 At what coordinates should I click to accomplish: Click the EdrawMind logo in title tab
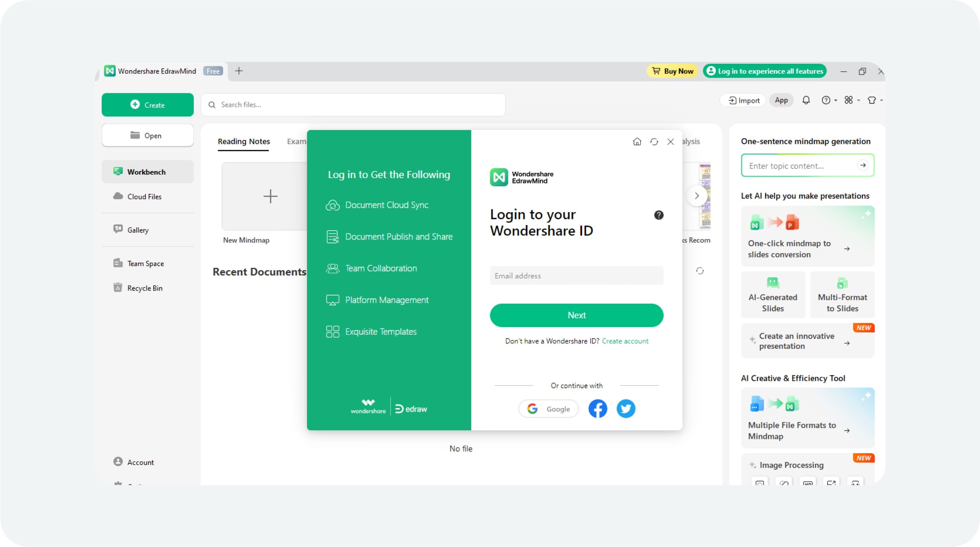pyautogui.click(x=110, y=71)
